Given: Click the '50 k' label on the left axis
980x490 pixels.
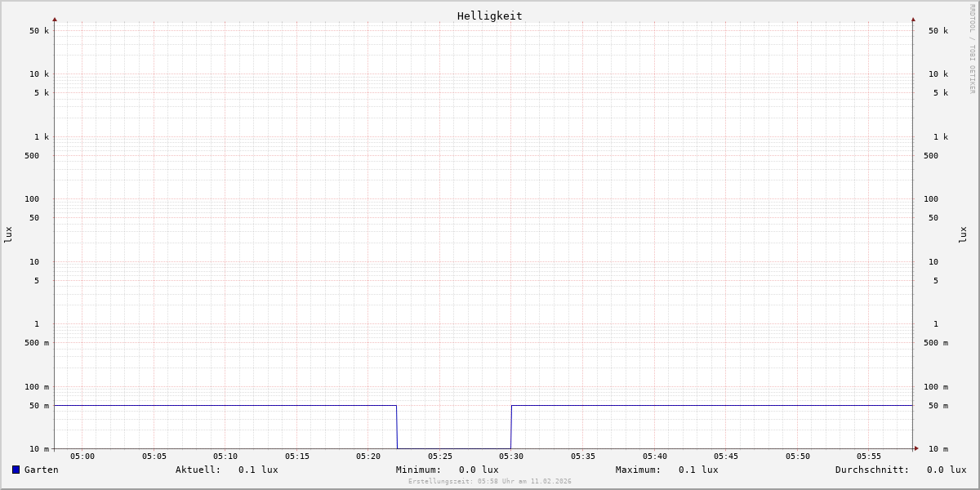Looking at the screenshot, I should 39,31.
